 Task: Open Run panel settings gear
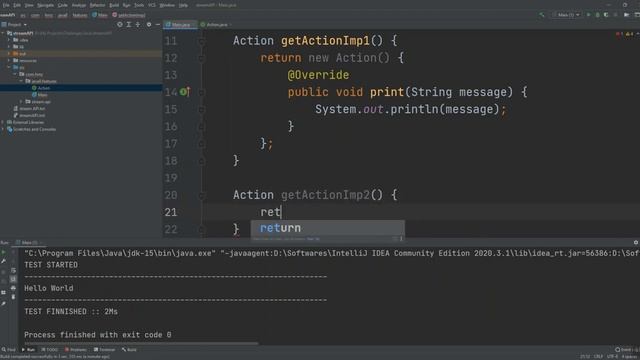[636, 242]
